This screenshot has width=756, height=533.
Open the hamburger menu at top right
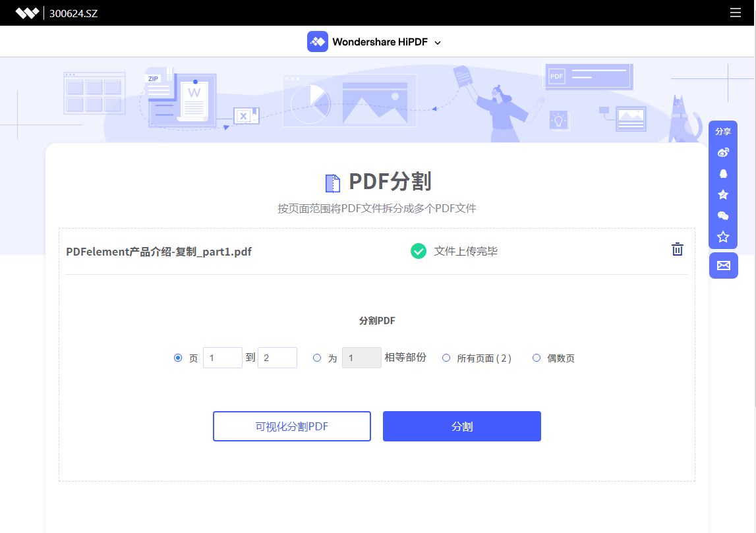(736, 13)
